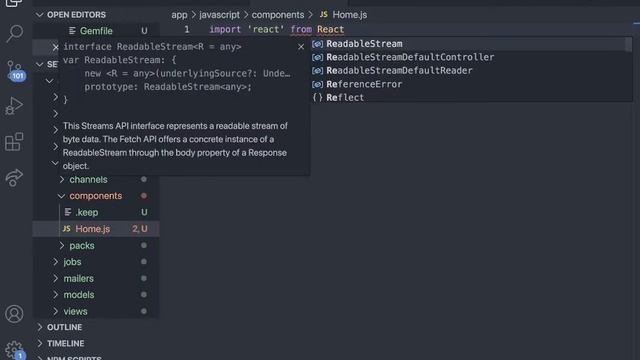Click the file icon beside .keep
This screenshot has height=360, width=640.
(x=68, y=212)
